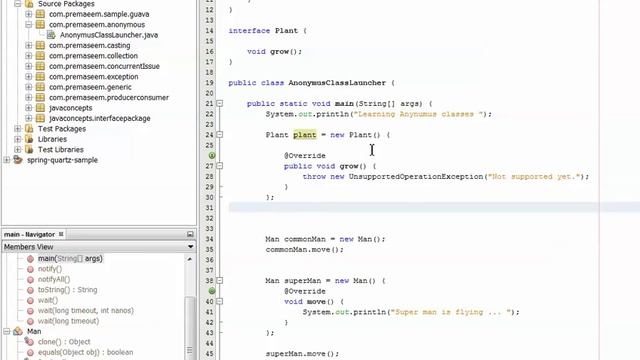This screenshot has height=360, width=640.
Task: Expand javaconcepts.interfacepackage package node
Action: [x=29, y=118]
